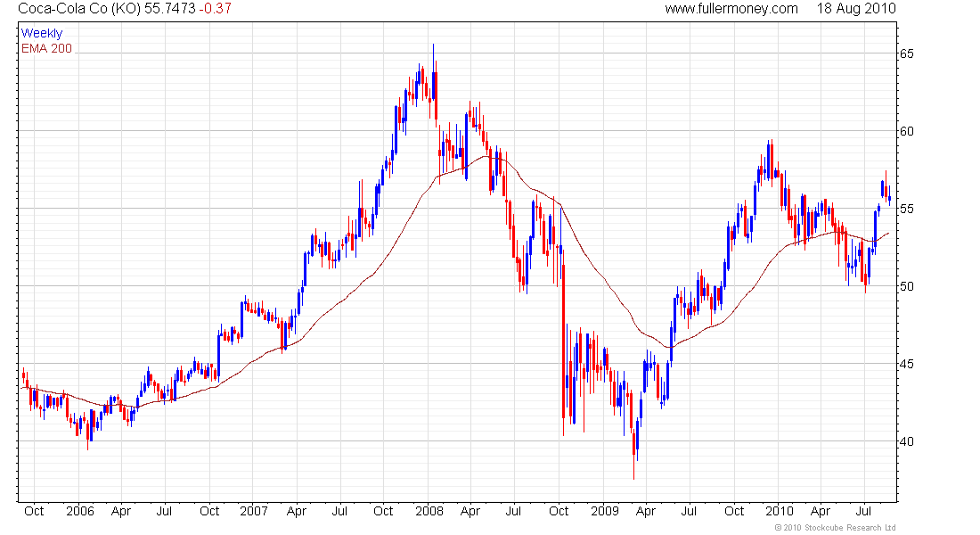Click the price change value '-0.37'
Viewport: 980px width, 535px height.
(216, 8)
